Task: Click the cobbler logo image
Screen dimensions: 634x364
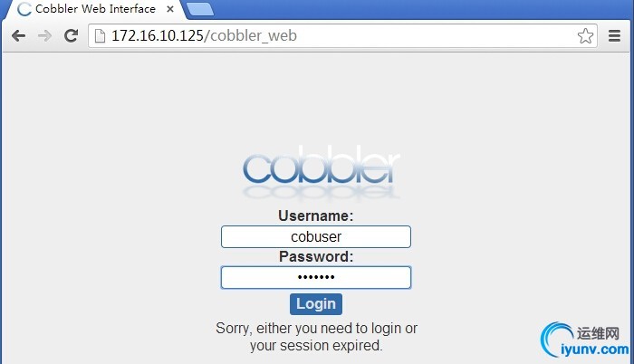Action: click(x=321, y=172)
